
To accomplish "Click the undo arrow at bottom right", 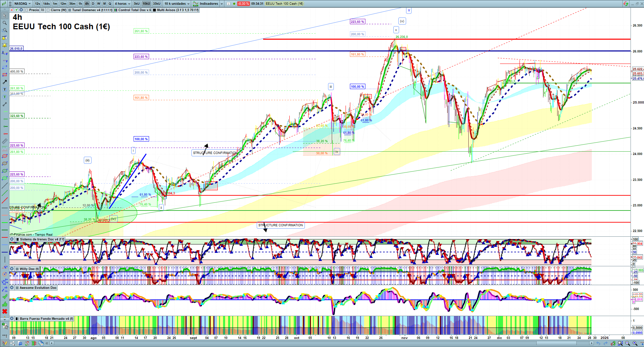I will tap(598, 343).
